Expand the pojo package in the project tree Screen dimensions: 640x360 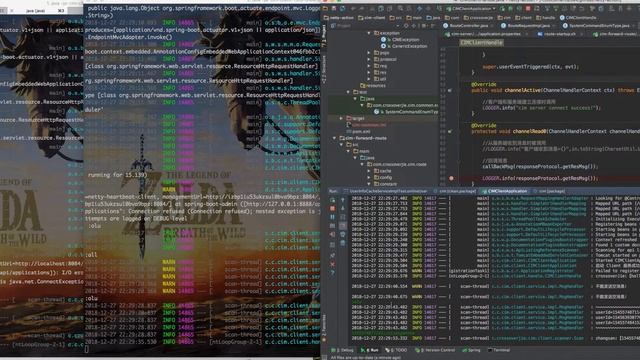369,53
